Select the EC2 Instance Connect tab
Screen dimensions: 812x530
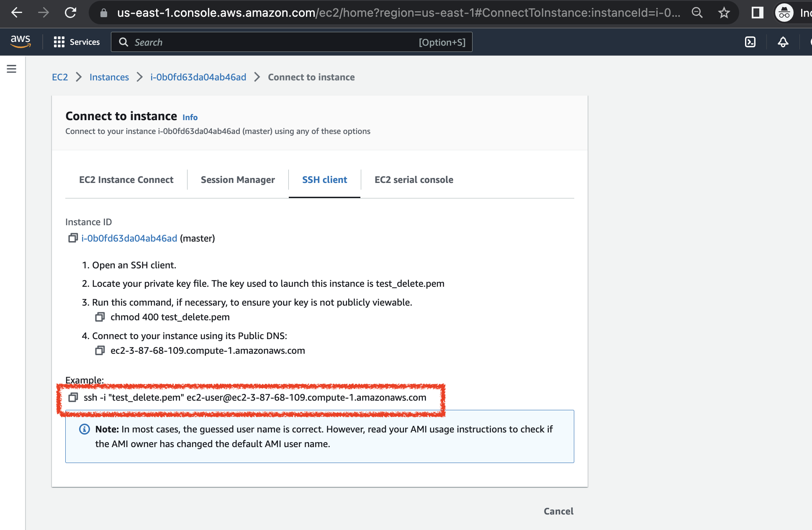tap(126, 180)
